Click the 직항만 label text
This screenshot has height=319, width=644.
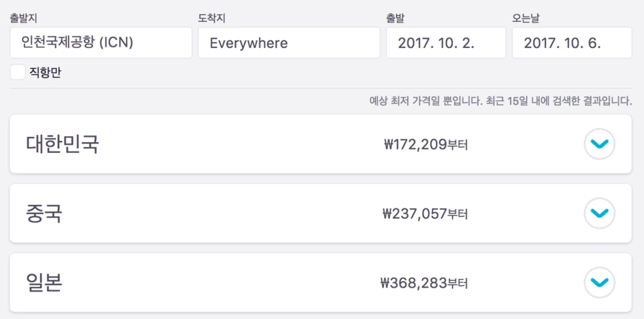(45, 72)
